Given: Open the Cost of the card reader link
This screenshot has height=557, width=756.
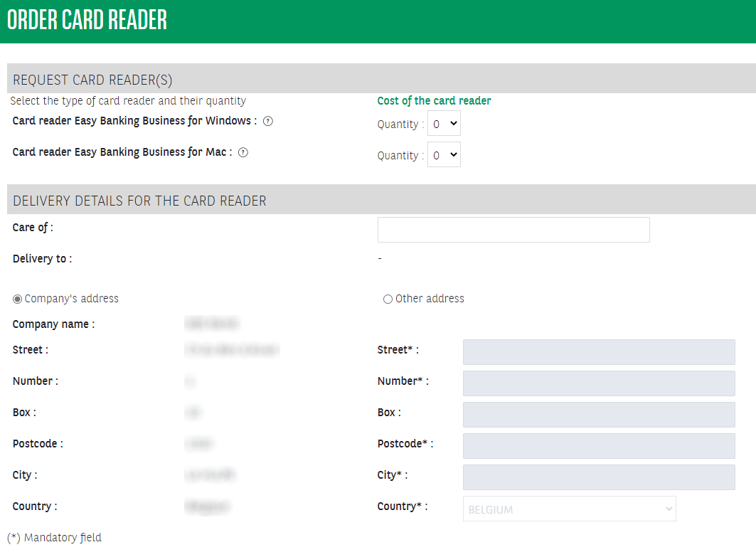Looking at the screenshot, I should [x=434, y=101].
